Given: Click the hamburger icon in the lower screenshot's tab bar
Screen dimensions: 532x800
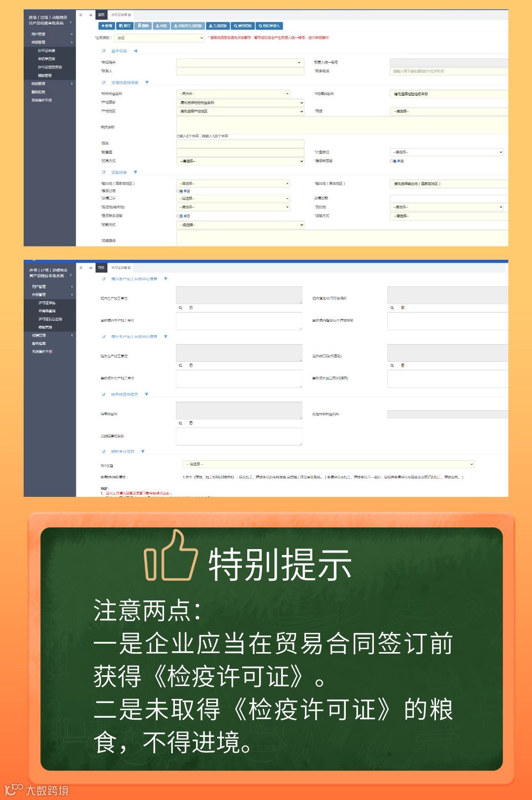Looking at the screenshot, I should coord(81,268).
